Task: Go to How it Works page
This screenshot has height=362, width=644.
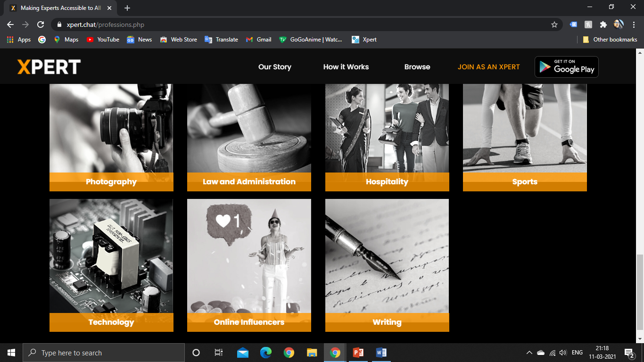Action: pos(346,67)
